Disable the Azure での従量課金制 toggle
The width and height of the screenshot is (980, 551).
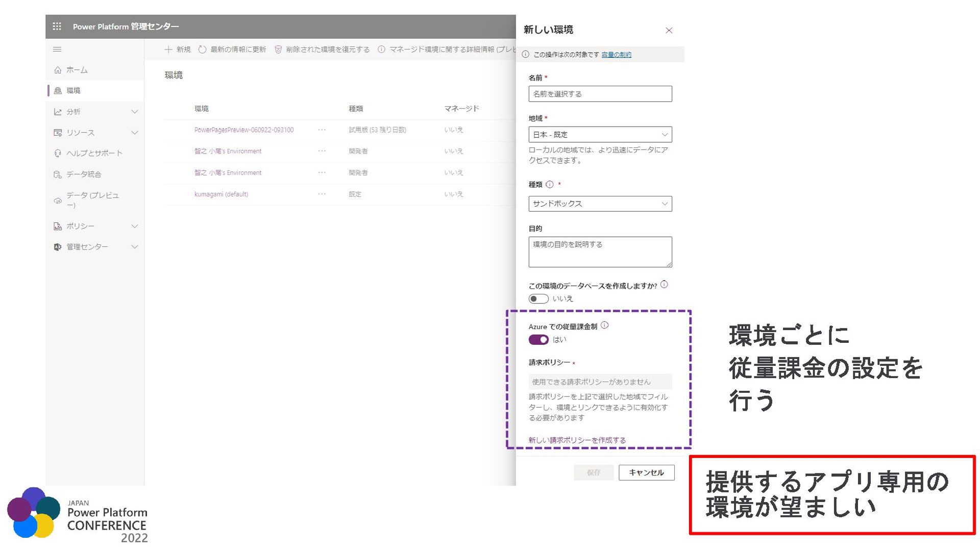(x=538, y=340)
